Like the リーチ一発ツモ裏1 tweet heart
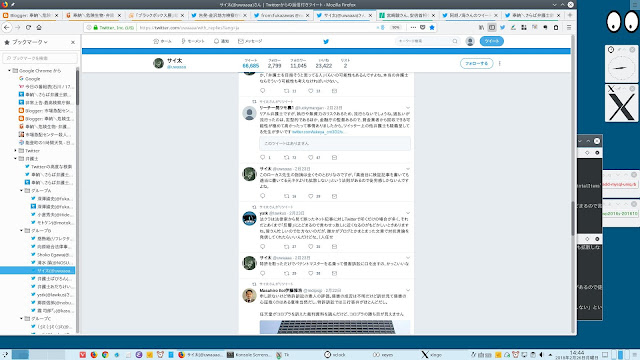This screenshot has width=640, height=360. coord(311,157)
